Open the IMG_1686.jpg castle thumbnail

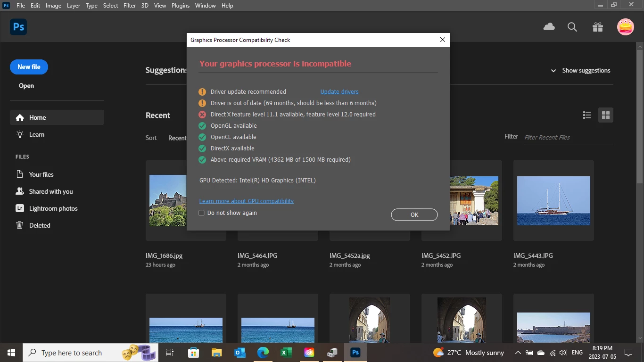coord(168,201)
